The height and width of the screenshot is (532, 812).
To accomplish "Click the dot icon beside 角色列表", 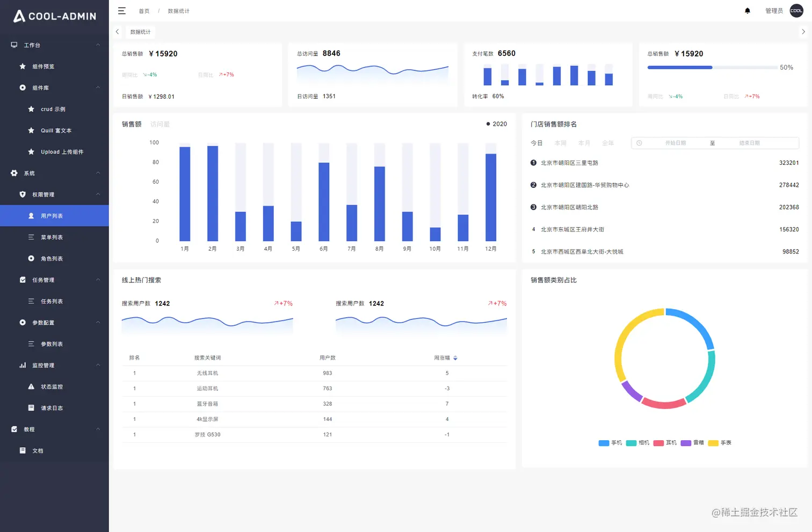I will pos(31,259).
